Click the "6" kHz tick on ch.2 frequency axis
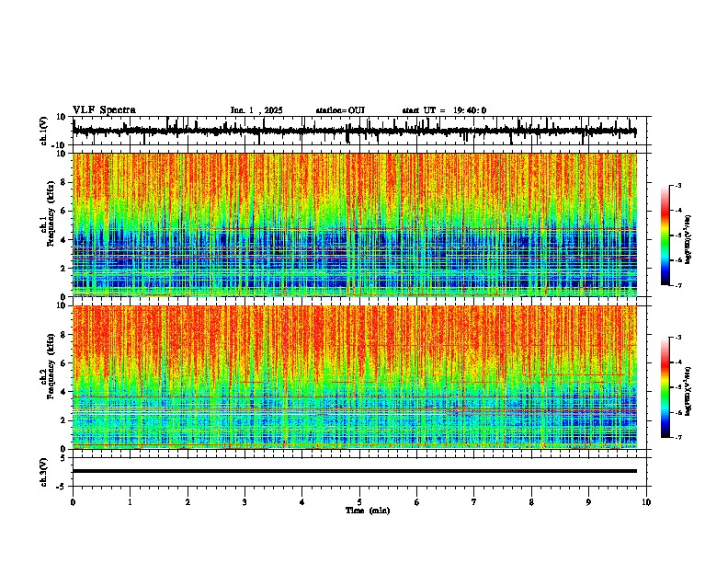Image resolution: width=728 pixels, height=563 pixels. click(64, 363)
